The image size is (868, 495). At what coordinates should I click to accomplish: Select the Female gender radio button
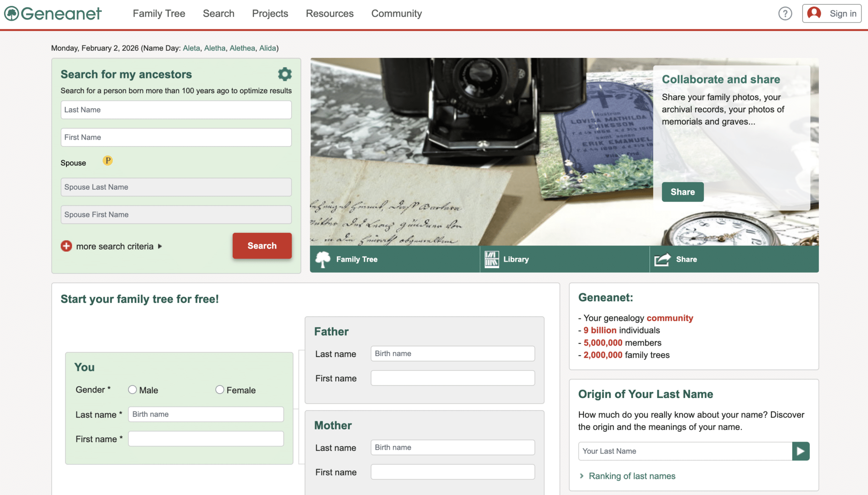(220, 390)
